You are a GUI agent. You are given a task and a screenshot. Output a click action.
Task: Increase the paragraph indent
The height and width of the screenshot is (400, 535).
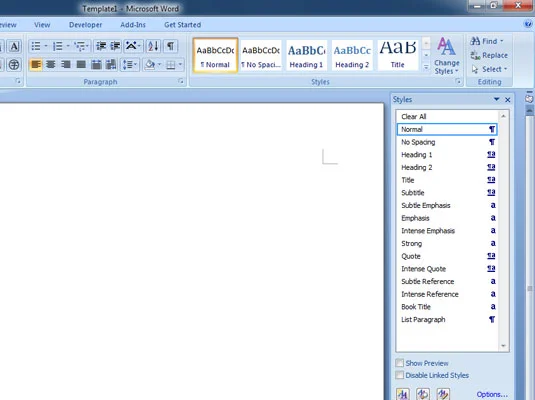pyautogui.click(x=115, y=46)
